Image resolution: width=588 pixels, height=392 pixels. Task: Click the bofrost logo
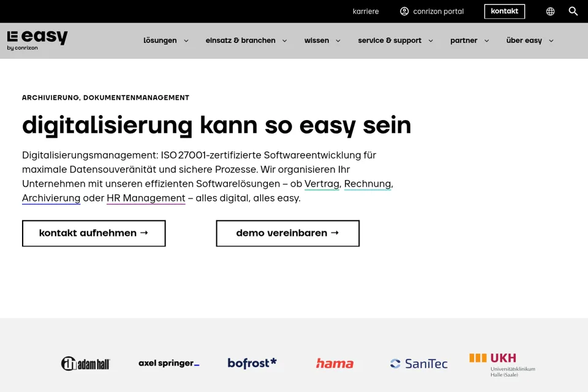(252, 363)
